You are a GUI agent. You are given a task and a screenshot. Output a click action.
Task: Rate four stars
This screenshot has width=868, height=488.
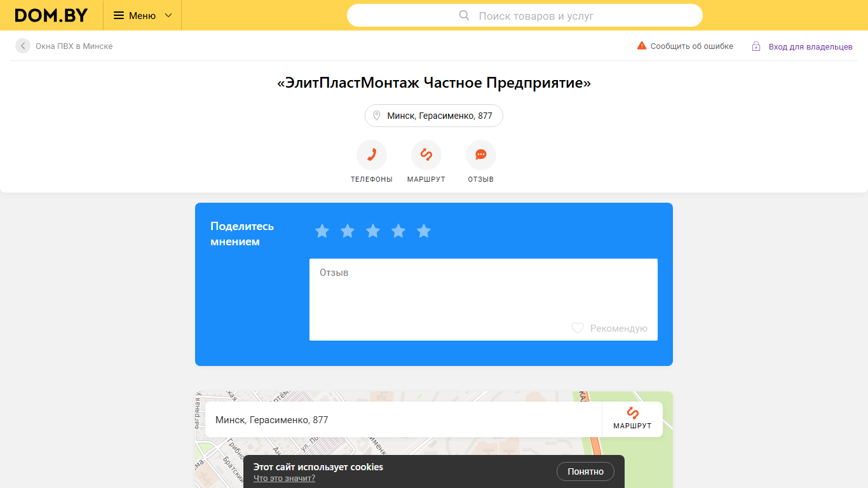(398, 231)
